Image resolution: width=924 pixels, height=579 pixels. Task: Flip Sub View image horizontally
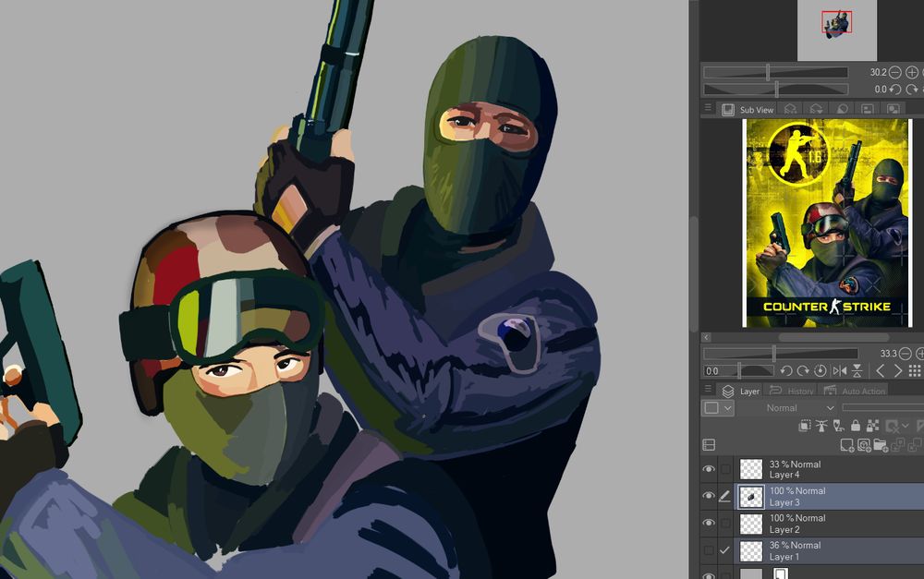click(840, 371)
